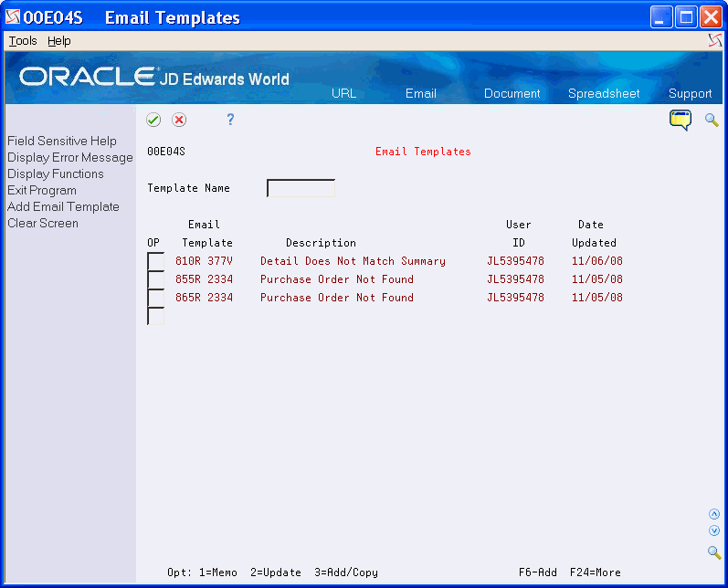Close the Email Templates window
728x588 pixels.
click(711, 17)
